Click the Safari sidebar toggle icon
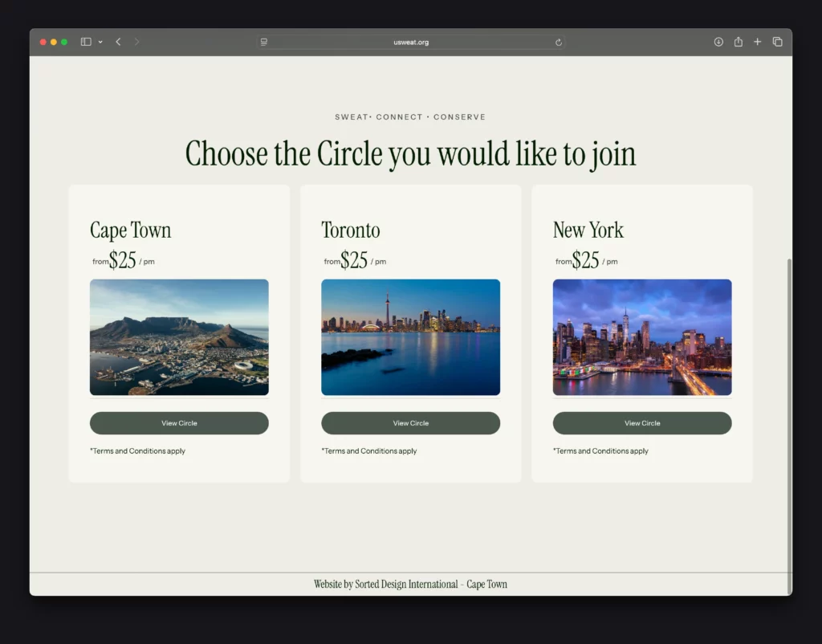822x644 pixels. coord(86,42)
